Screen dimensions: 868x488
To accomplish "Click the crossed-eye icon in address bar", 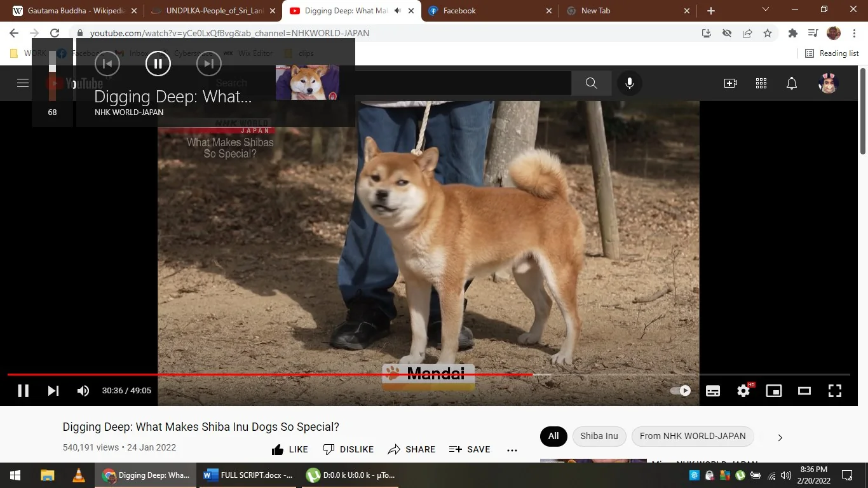I will click(727, 33).
